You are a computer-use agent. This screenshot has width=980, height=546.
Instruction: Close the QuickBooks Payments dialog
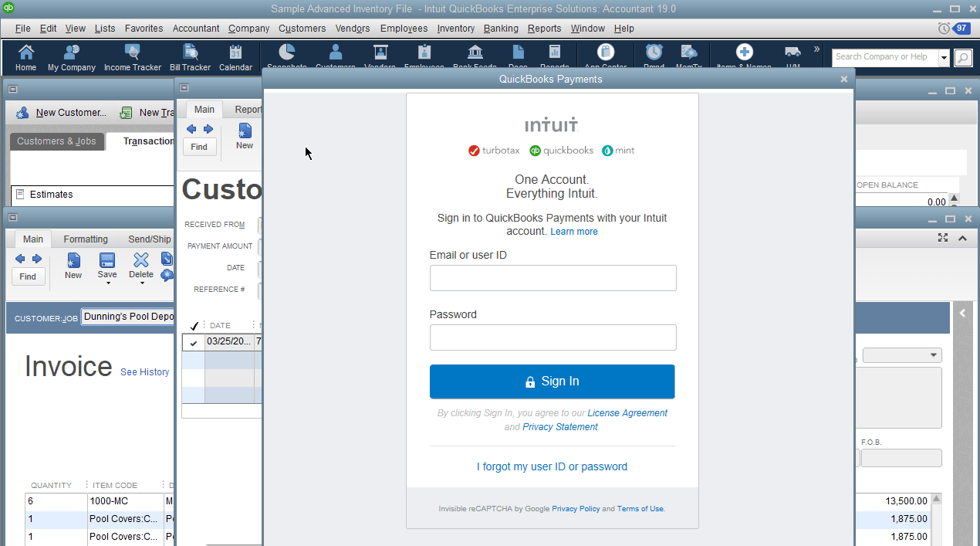844,79
